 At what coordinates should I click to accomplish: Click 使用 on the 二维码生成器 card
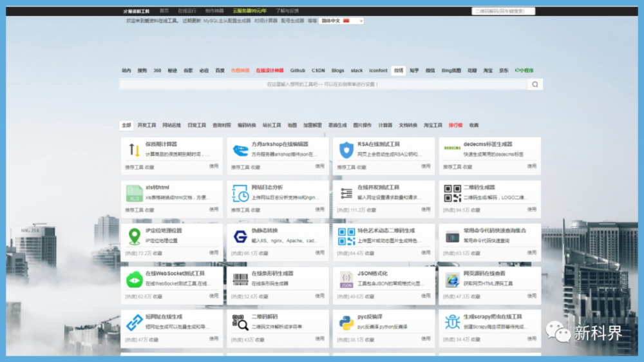532,209
